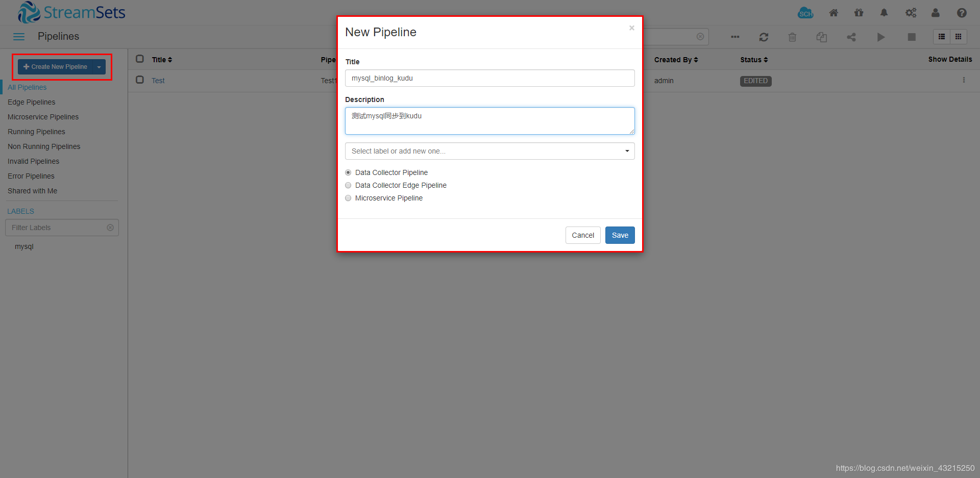This screenshot has width=980, height=478.
Task: Open the more actions ellipsis menu
Action: click(x=735, y=37)
